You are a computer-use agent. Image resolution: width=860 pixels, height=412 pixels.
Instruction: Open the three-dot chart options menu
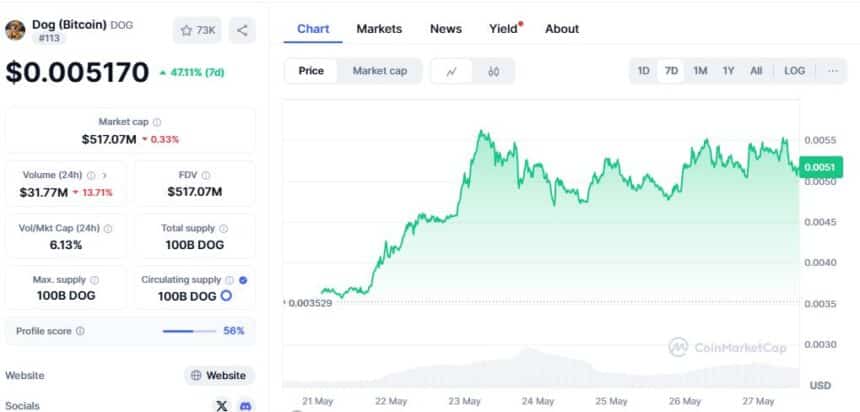tap(833, 71)
